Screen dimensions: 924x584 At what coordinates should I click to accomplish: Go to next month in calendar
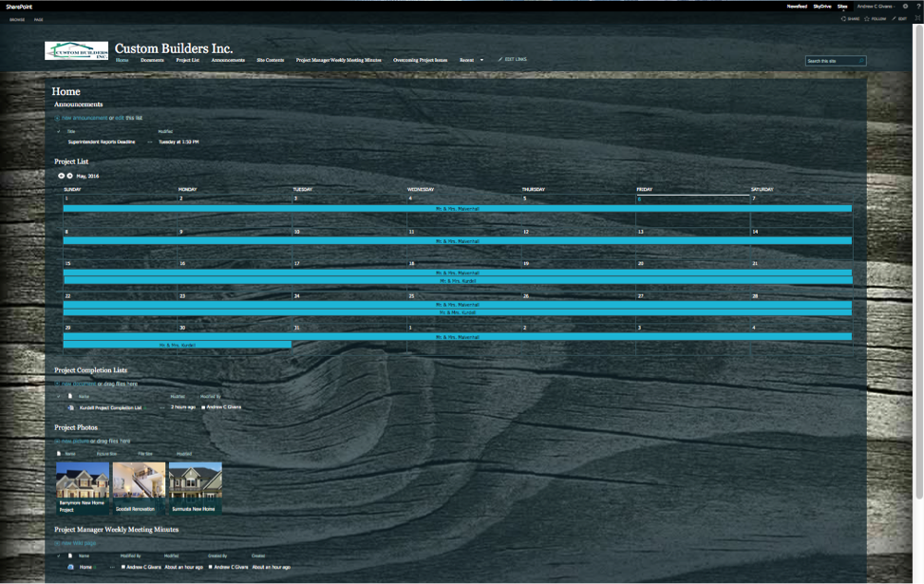pyautogui.click(x=69, y=176)
